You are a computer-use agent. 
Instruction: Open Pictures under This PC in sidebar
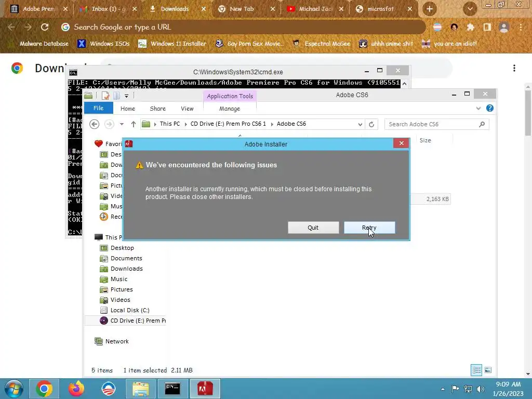122,289
